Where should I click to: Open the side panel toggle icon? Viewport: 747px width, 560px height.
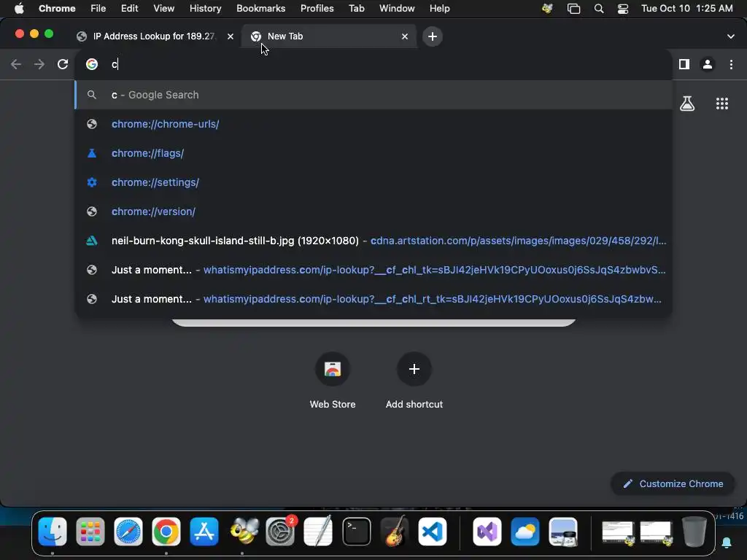[684, 64]
